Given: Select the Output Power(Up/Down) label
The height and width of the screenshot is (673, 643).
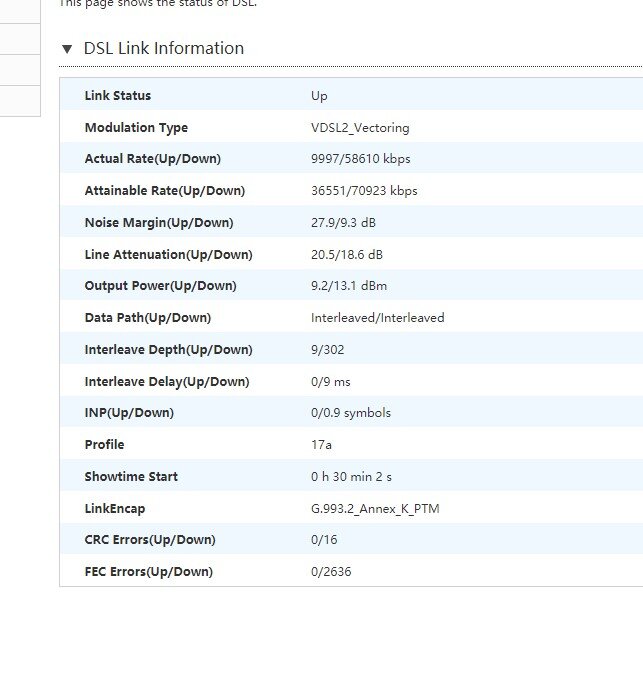Looking at the screenshot, I should pos(161,286).
